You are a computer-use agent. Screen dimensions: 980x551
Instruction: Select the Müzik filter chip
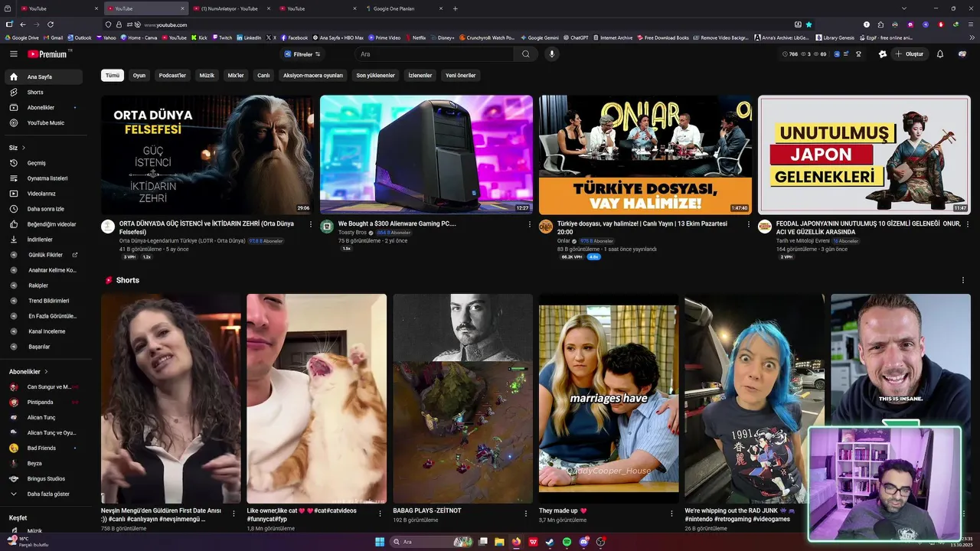pyautogui.click(x=207, y=76)
